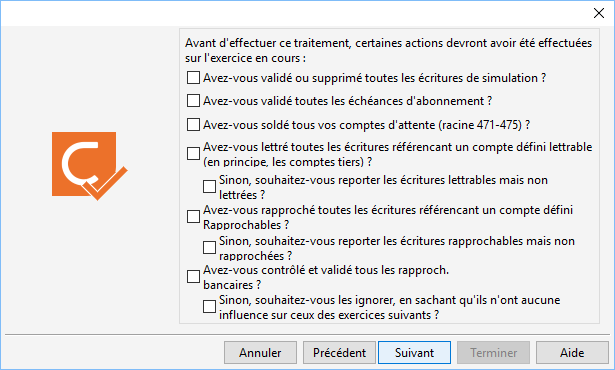Viewport: 615px width, 370px height.
Task: Click the Annuler button
Action: tap(260, 353)
